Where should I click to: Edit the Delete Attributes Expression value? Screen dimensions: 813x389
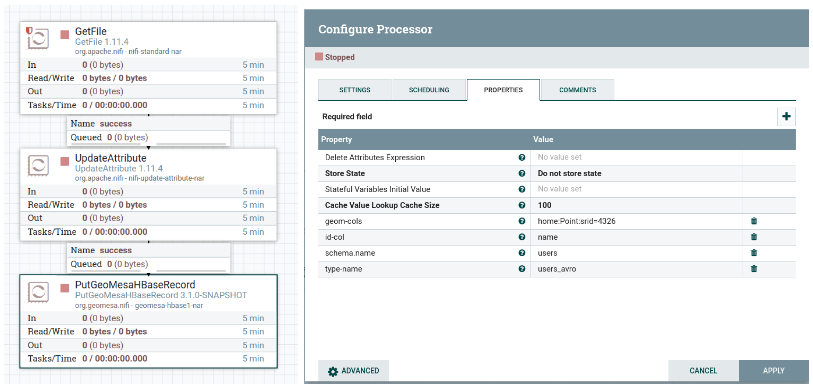pos(637,157)
